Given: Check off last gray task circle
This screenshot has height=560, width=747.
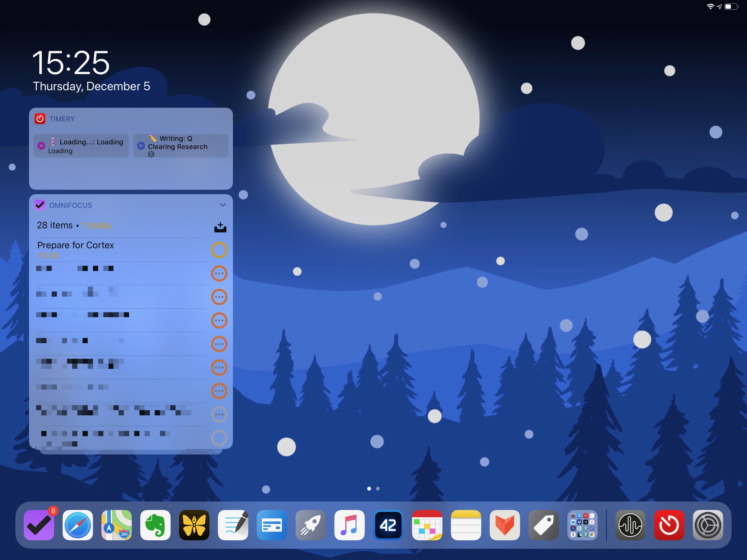Looking at the screenshot, I should pyautogui.click(x=219, y=438).
